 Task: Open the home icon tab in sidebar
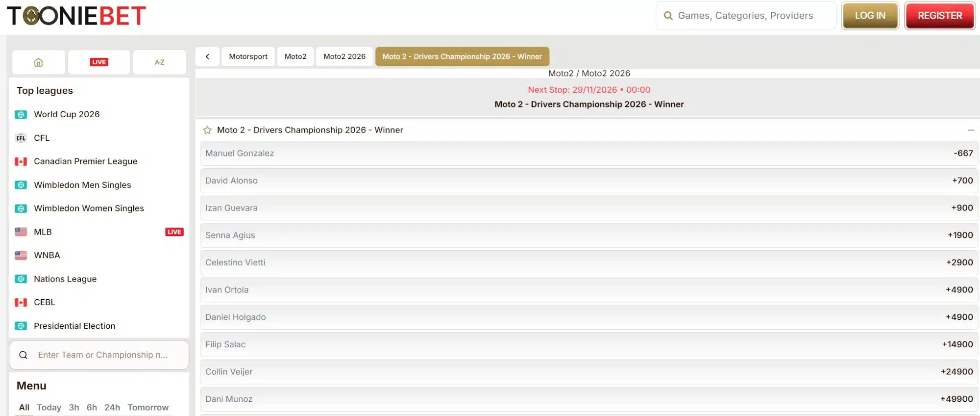[x=38, y=62]
